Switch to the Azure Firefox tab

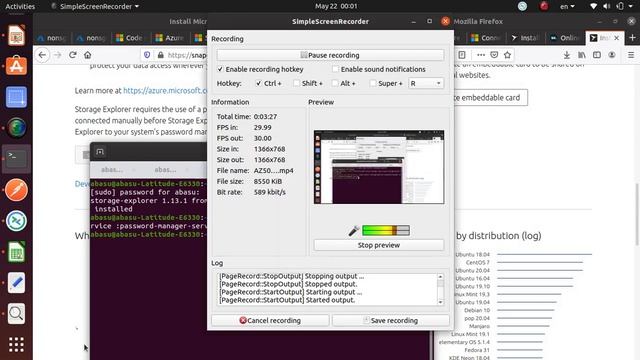click(170, 38)
